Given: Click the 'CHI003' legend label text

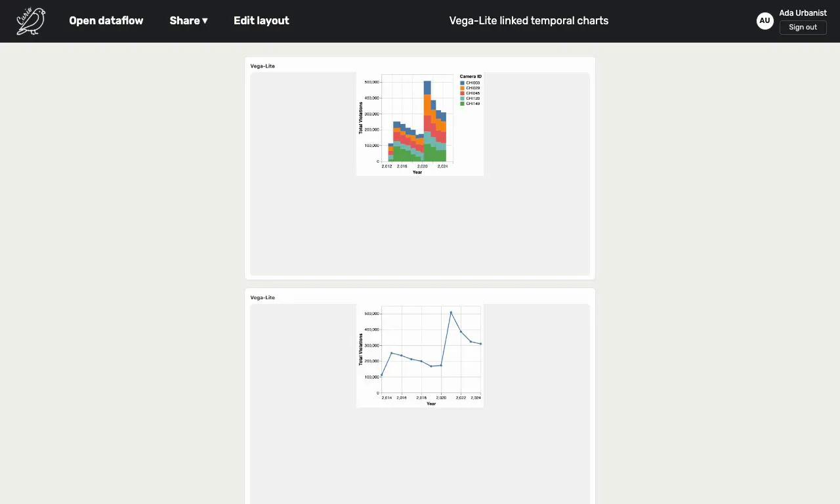Looking at the screenshot, I should (473, 83).
